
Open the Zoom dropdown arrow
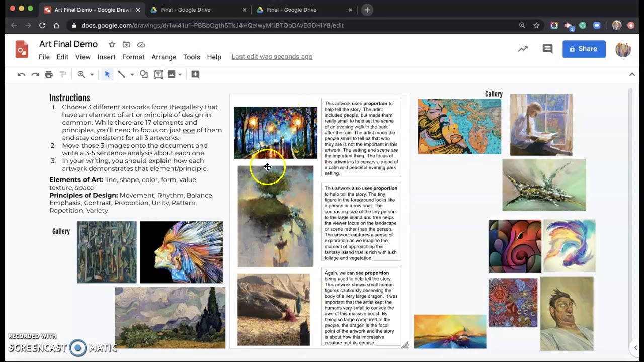92,74
